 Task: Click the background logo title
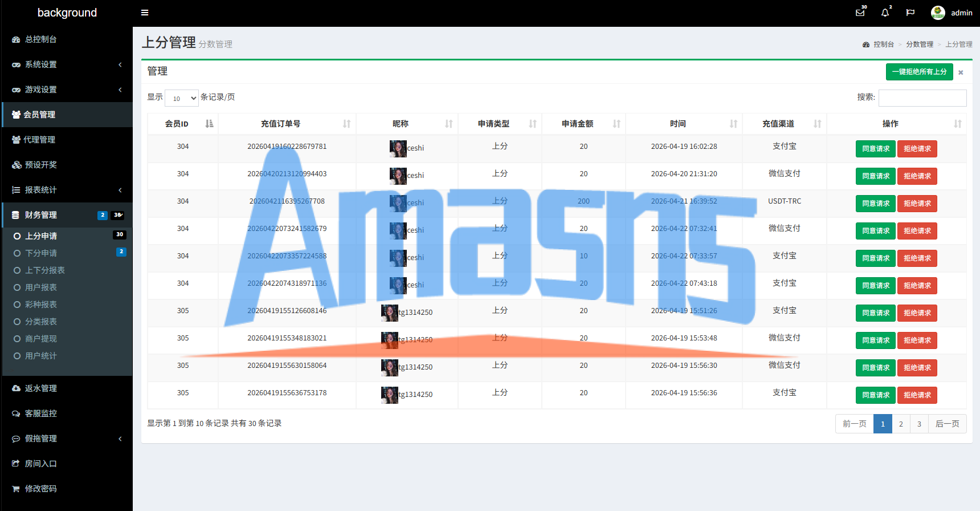point(67,13)
